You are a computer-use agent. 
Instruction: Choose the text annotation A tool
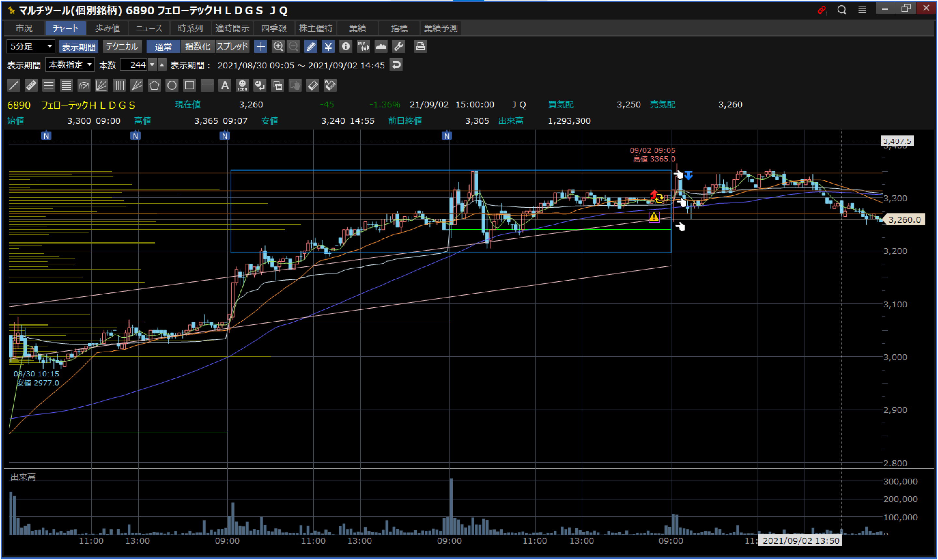[x=225, y=85]
